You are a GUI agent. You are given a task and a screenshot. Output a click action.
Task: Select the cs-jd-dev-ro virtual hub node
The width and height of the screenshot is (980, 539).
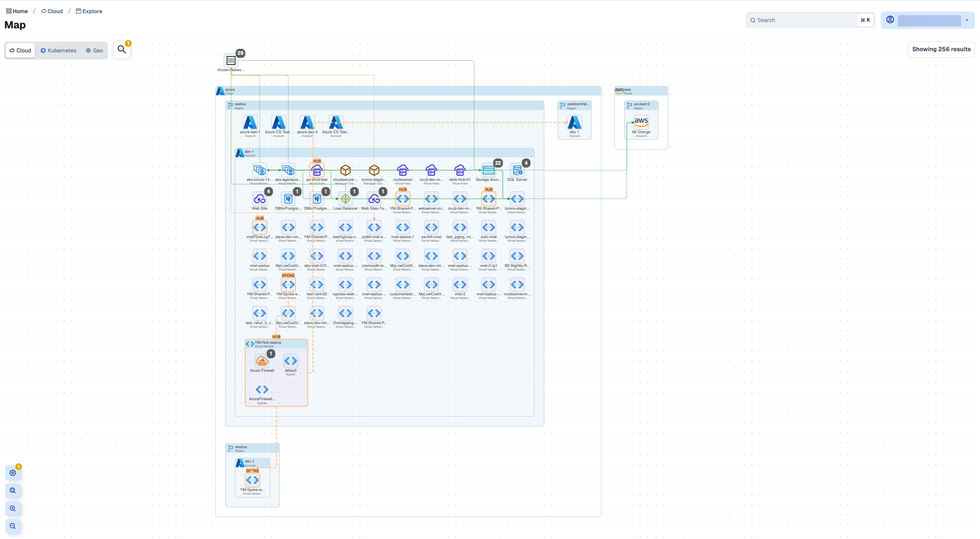point(431,170)
